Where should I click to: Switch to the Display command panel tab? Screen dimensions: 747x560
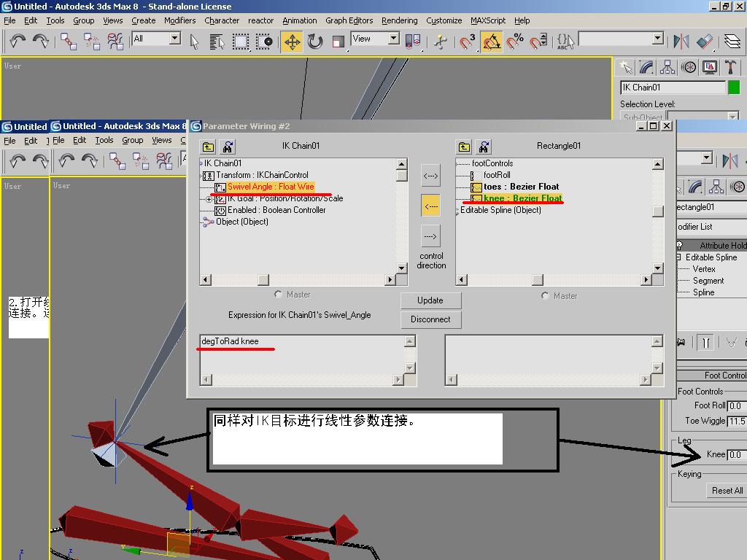(709, 67)
